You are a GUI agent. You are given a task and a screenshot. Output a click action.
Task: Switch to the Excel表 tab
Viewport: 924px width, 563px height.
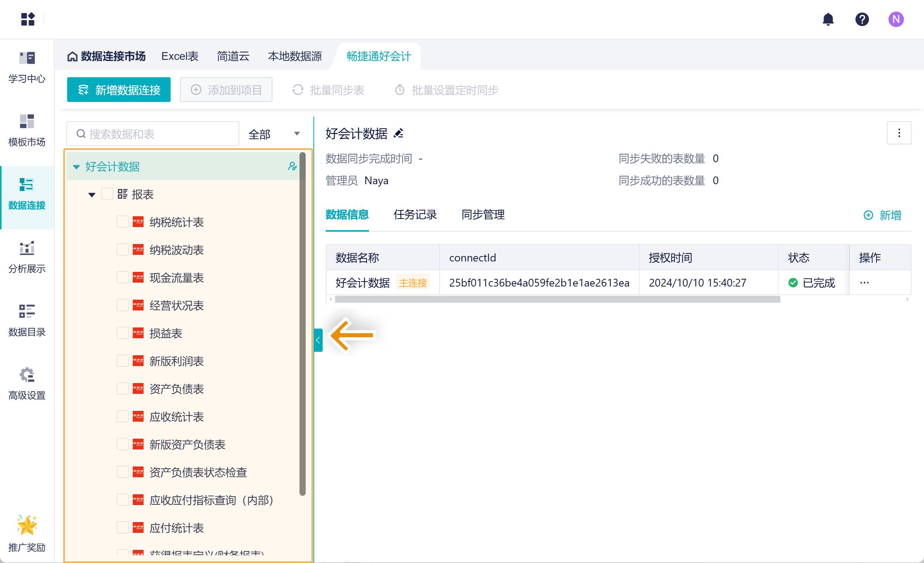(179, 56)
